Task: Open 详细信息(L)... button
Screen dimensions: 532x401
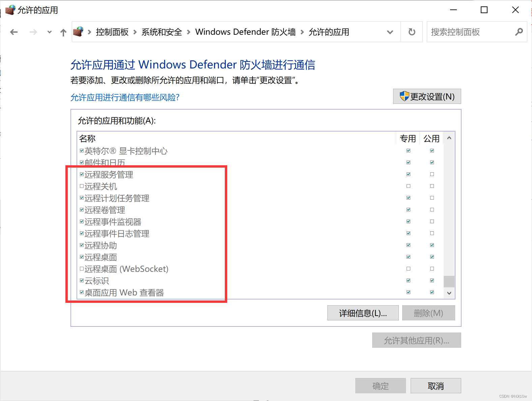Action: (363, 313)
